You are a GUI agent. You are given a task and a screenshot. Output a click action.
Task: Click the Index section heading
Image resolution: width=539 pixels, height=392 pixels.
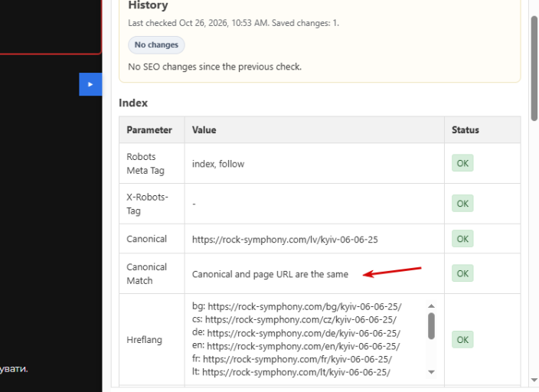pos(133,103)
